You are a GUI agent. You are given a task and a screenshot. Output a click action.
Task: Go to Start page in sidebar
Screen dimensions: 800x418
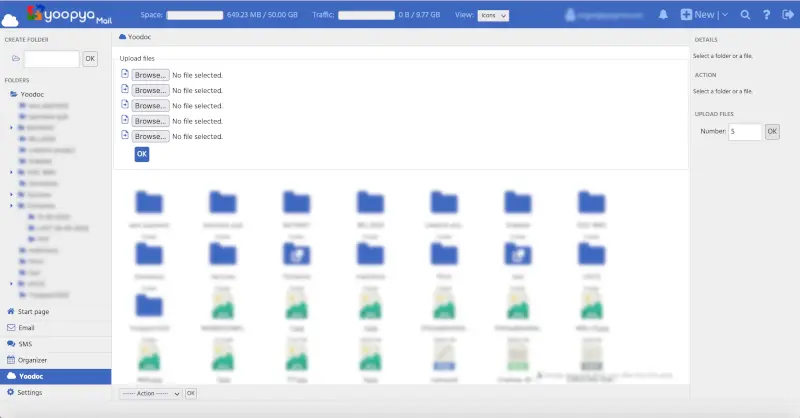tap(33, 312)
